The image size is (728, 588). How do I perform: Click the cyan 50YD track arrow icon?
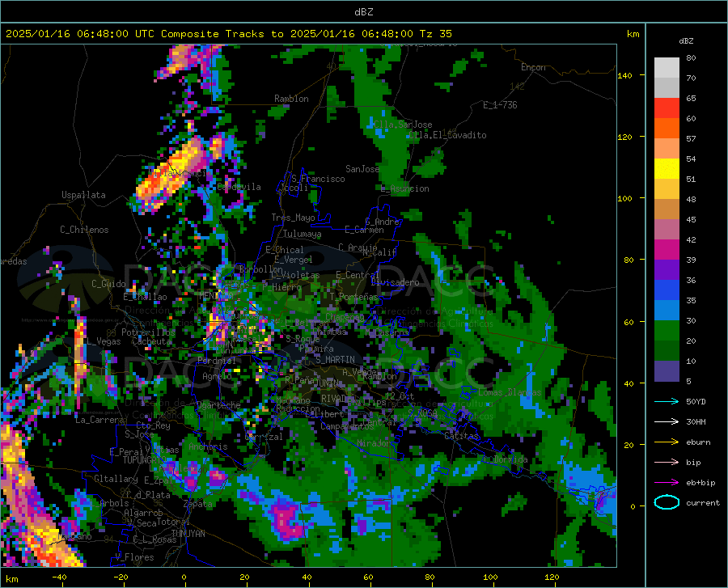pos(667,401)
